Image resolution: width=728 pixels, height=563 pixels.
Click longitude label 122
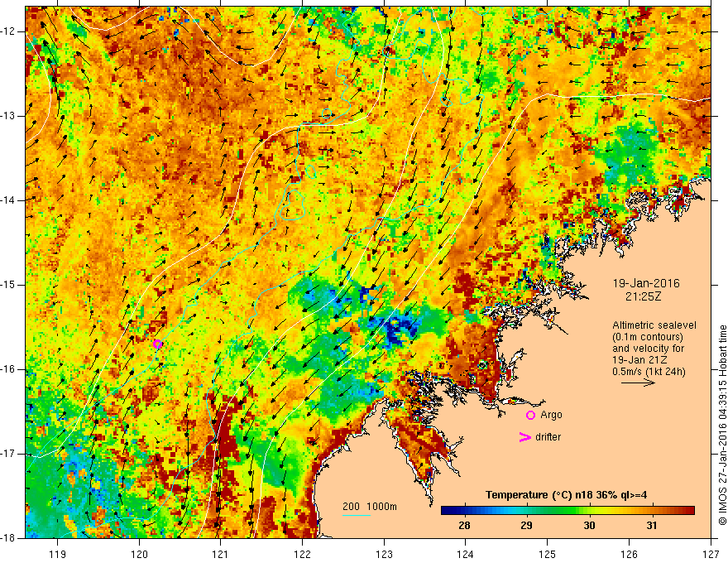pos(302,554)
